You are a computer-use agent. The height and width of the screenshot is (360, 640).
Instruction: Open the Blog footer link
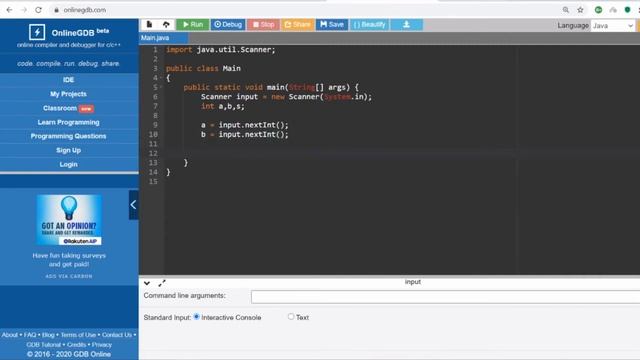48,335
